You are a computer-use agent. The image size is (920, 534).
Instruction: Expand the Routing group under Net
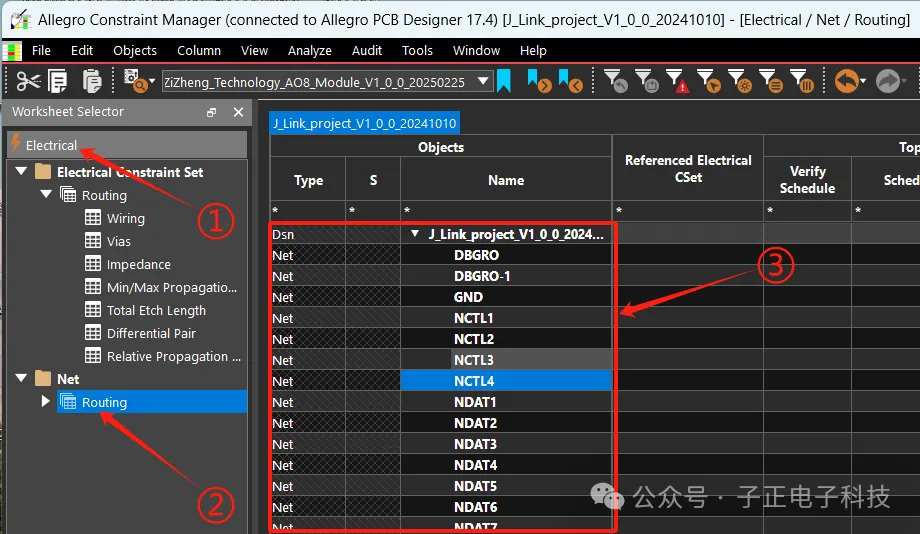click(45, 401)
